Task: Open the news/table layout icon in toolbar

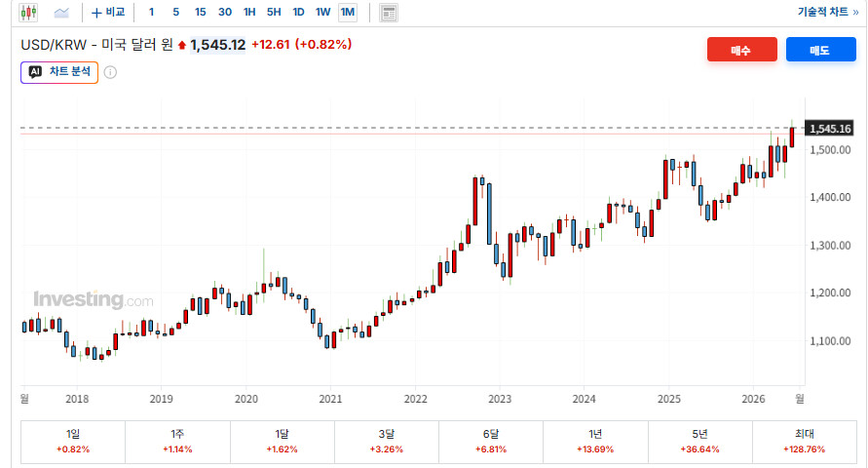Action: tap(389, 12)
